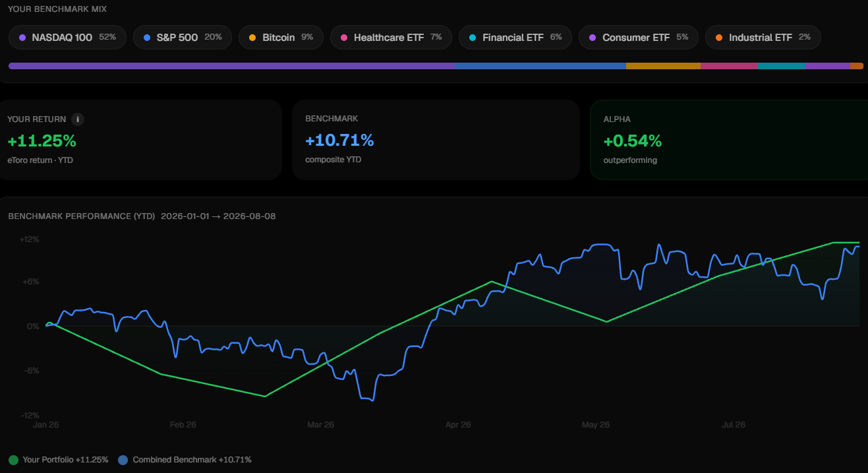Click the orange Bitcoin dot icon

[x=252, y=38]
